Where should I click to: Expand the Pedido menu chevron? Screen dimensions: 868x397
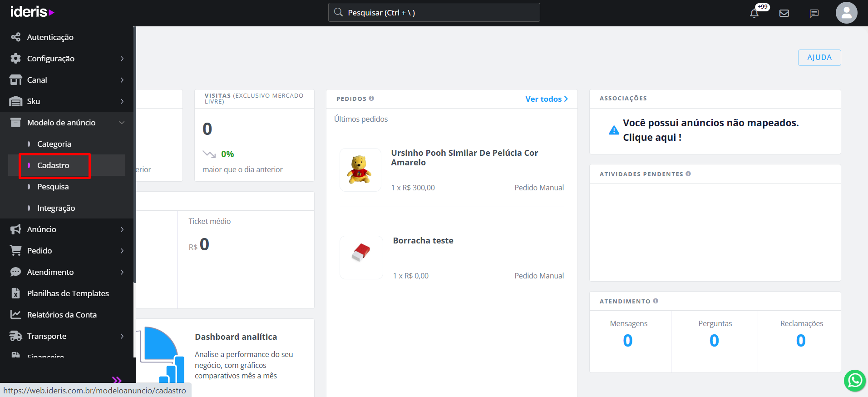coord(122,251)
